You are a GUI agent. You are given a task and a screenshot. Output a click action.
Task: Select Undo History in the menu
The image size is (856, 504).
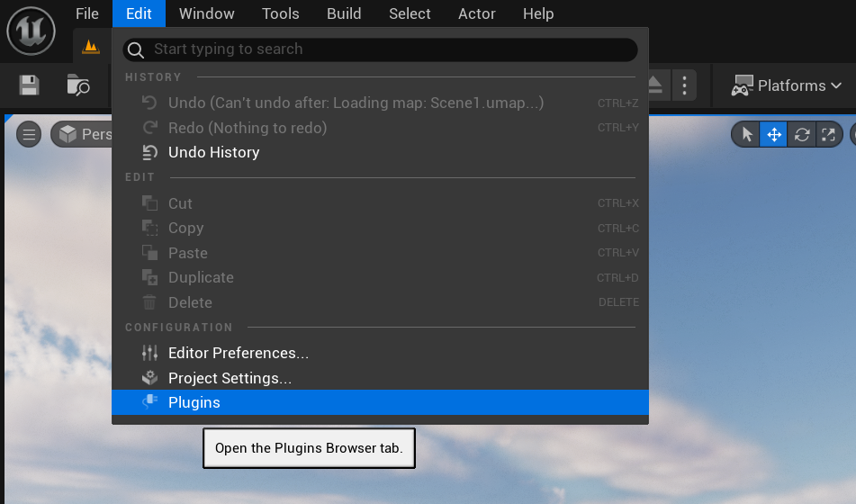pos(213,152)
